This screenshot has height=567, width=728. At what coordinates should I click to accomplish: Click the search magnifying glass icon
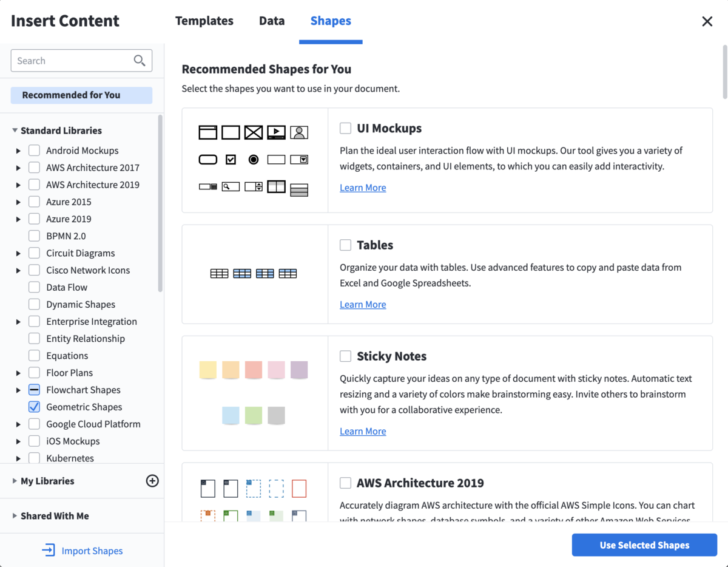coord(140,60)
